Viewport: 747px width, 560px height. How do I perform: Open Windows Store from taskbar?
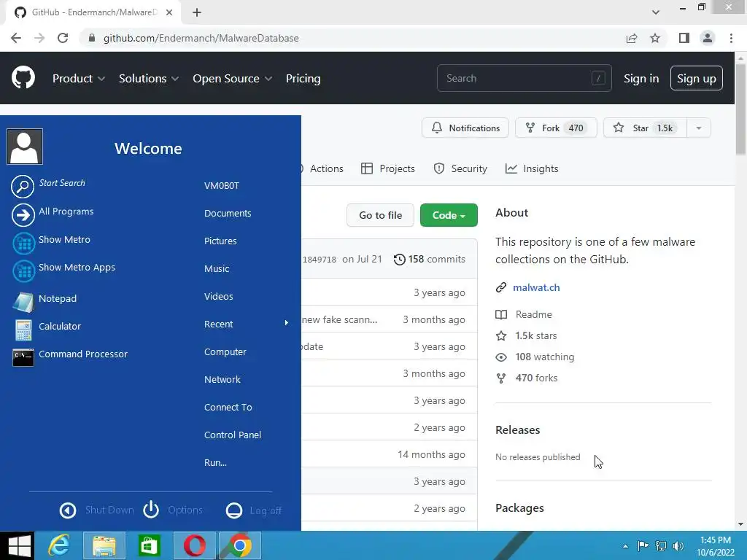[x=149, y=545]
